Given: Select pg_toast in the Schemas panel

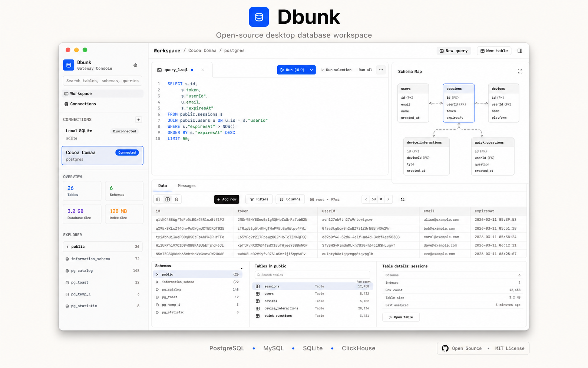Looking at the screenshot, I should (198, 297).
